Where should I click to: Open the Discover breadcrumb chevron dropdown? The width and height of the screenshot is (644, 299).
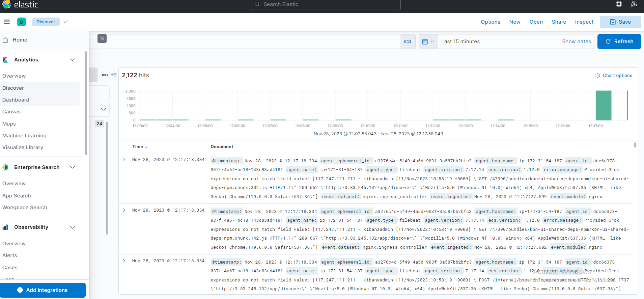tap(66, 22)
